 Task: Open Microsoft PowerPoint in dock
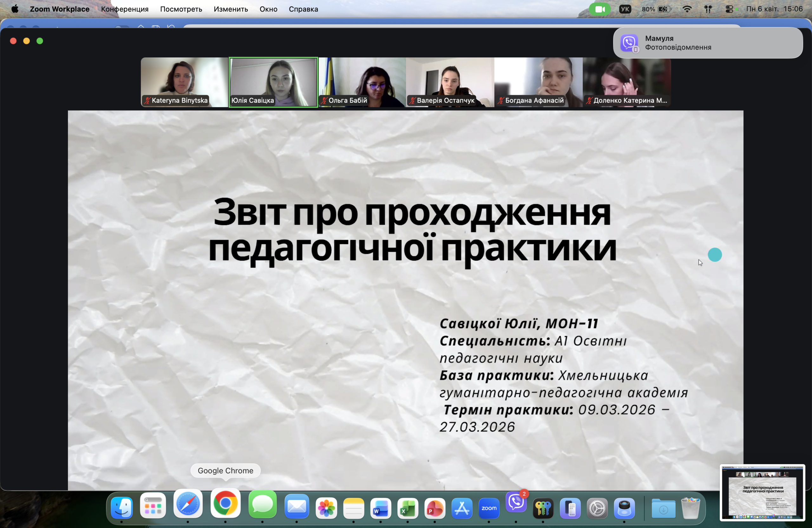[434, 508]
